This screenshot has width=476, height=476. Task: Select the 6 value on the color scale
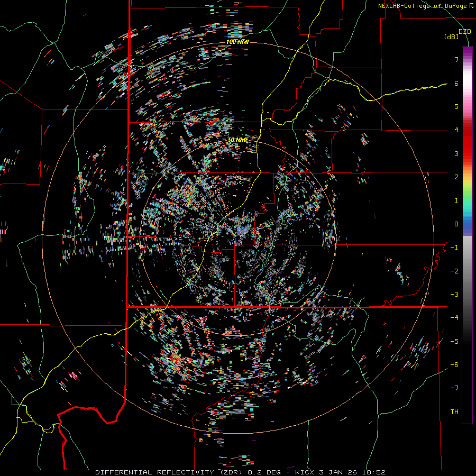click(x=456, y=83)
